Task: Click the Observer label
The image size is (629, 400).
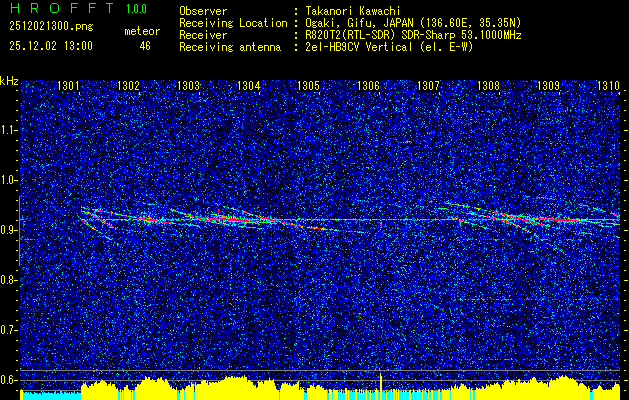Action: pyautogui.click(x=203, y=12)
